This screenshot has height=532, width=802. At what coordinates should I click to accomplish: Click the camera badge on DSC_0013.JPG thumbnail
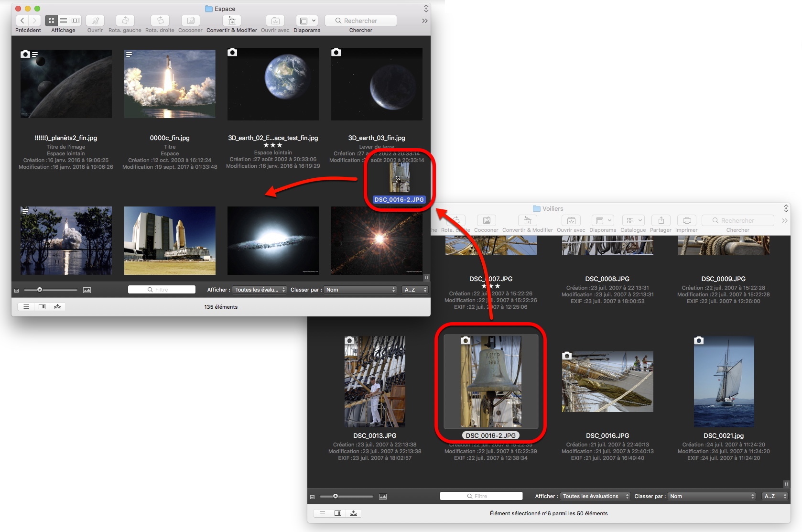click(349, 340)
